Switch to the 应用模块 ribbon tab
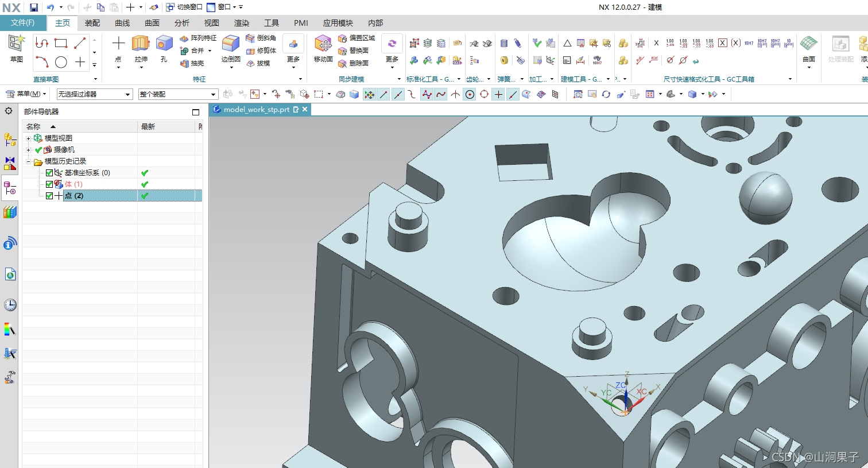The image size is (868, 468). pos(338,23)
